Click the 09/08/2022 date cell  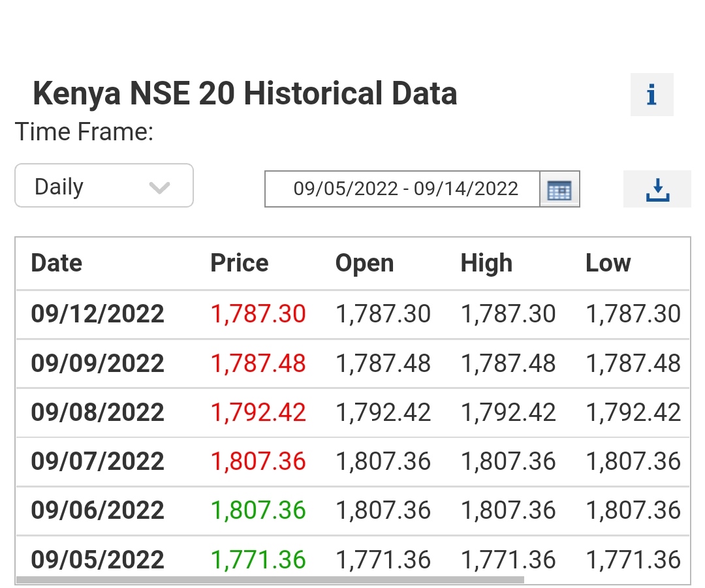pyautogui.click(x=97, y=412)
